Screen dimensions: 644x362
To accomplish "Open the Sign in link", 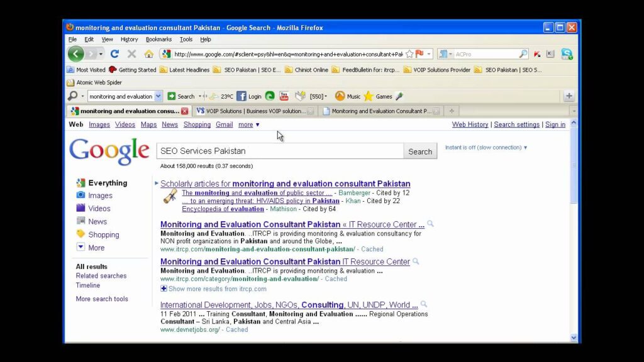I will click(x=555, y=124).
